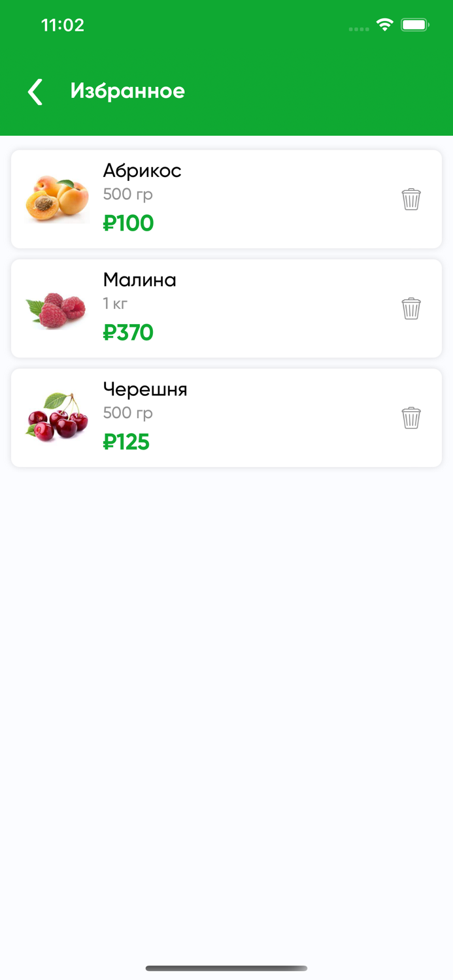Open the cherry product picture

[57, 417]
